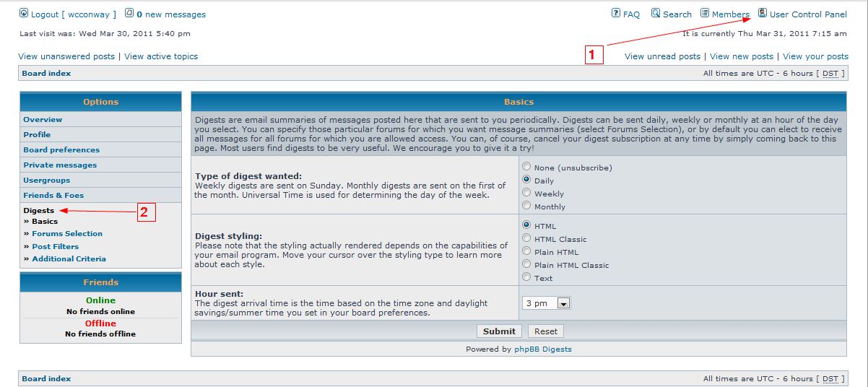Open Forums Selection under Digests

(x=67, y=234)
